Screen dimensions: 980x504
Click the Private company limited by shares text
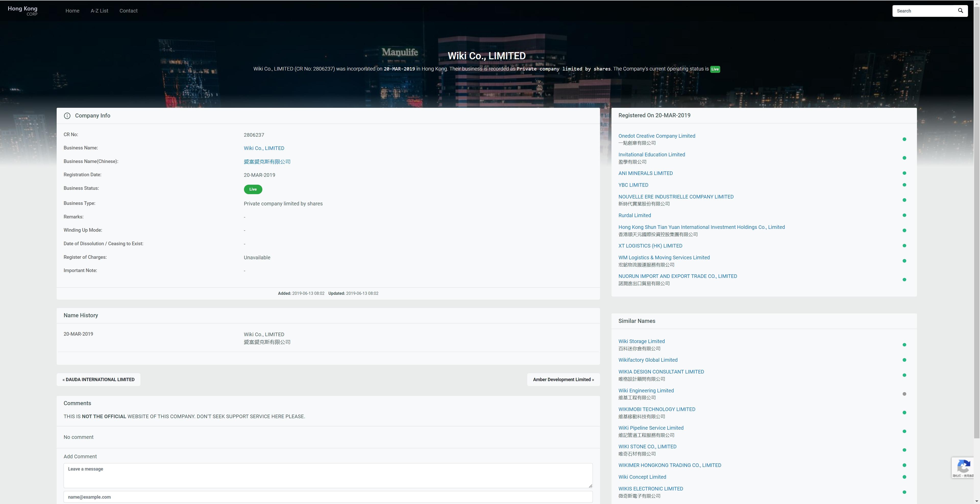coord(283,204)
